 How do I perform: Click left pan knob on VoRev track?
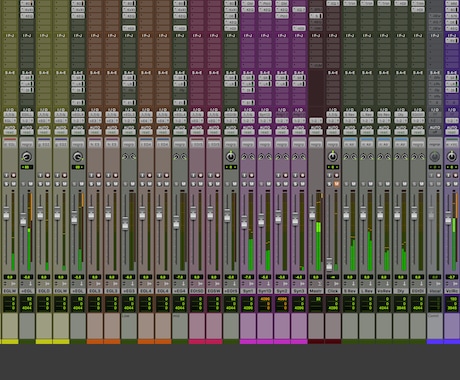pos(380,156)
